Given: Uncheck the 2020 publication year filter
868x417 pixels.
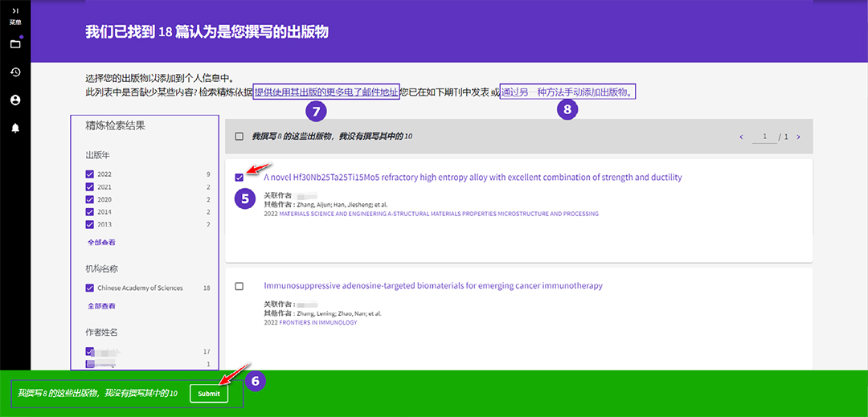Looking at the screenshot, I should [x=90, y=199].
